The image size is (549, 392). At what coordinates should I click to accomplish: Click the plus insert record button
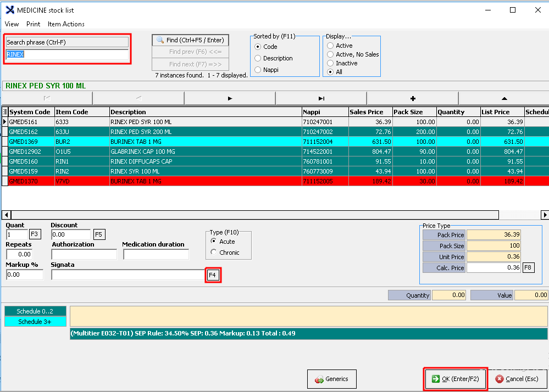pos(413,98)
